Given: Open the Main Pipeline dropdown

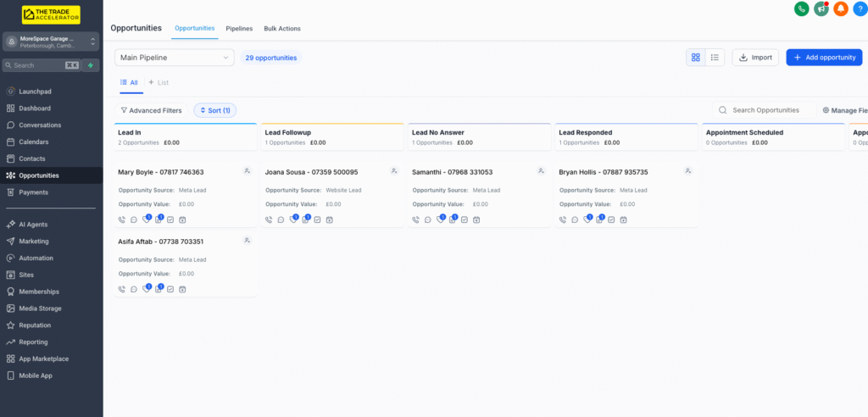Looking at the screenshot, I should coord(174,58).
